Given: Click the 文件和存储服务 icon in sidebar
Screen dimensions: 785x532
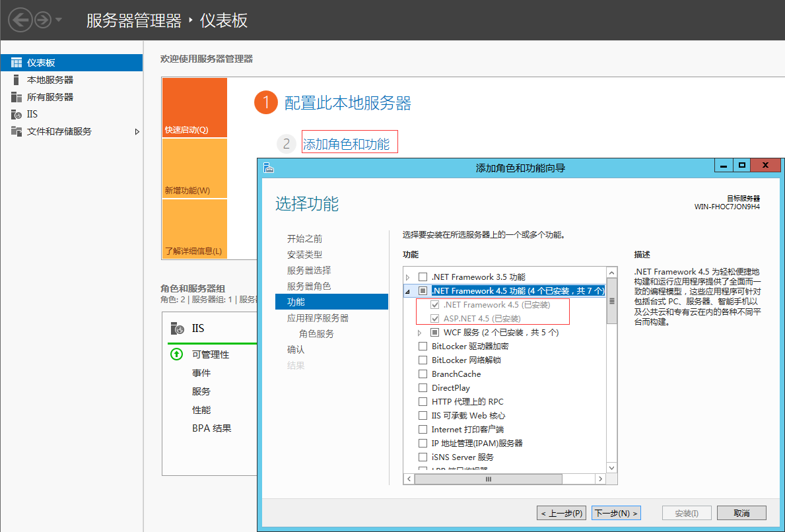Looking at the screenshot, I should pyautogui.click(x=17, y=131).
